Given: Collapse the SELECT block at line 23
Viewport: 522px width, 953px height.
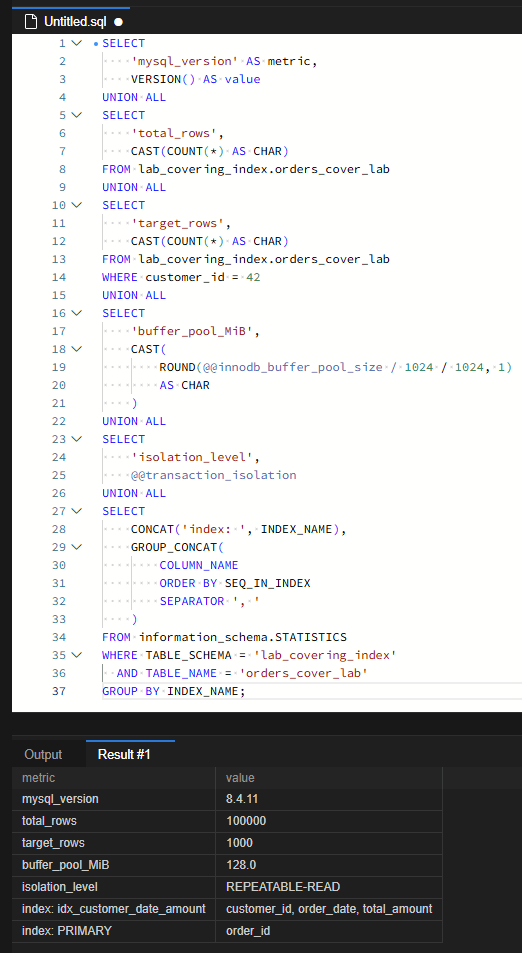Looking at the screenshot, I should click(x=76, y=439).
